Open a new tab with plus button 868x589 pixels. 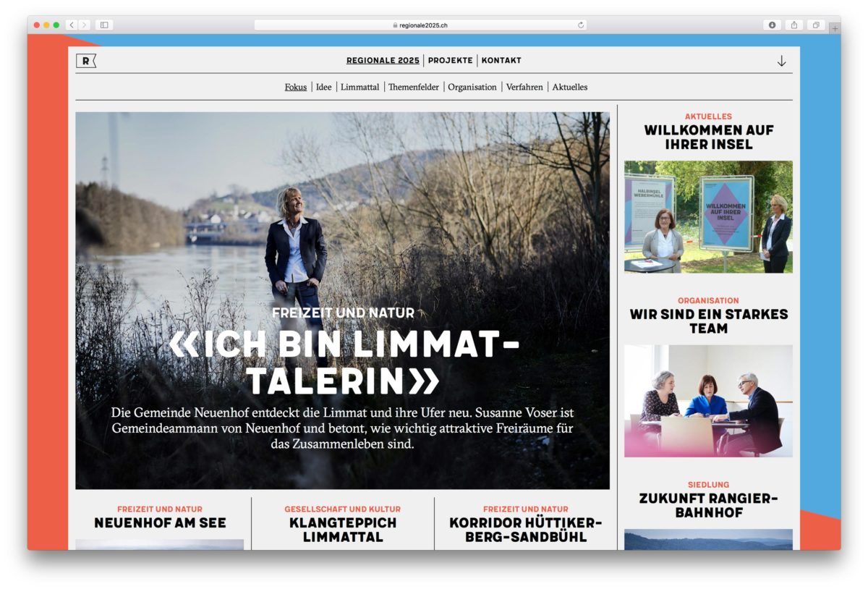[x=834, y=28]
